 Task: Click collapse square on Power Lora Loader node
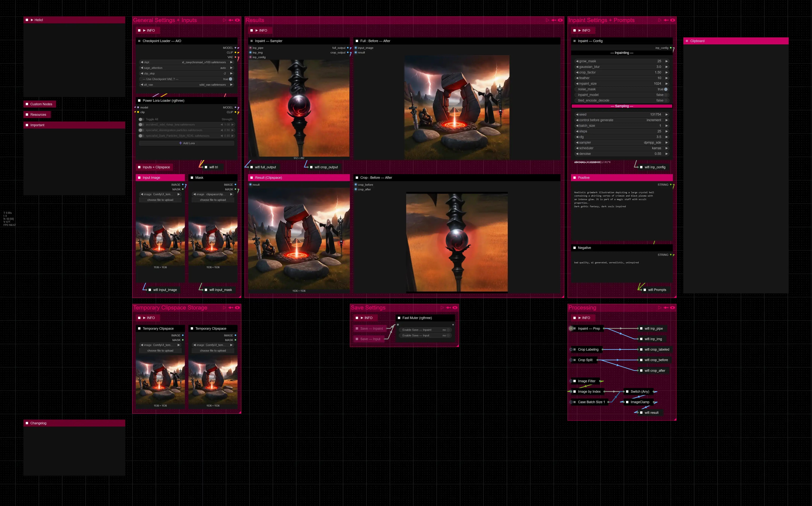(x=139, y=100)
